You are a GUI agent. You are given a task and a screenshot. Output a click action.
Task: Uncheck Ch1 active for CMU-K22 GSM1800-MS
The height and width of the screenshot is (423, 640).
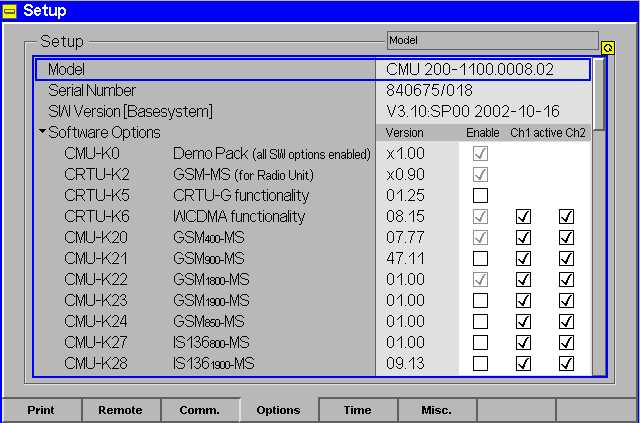[x=523, y=280]
